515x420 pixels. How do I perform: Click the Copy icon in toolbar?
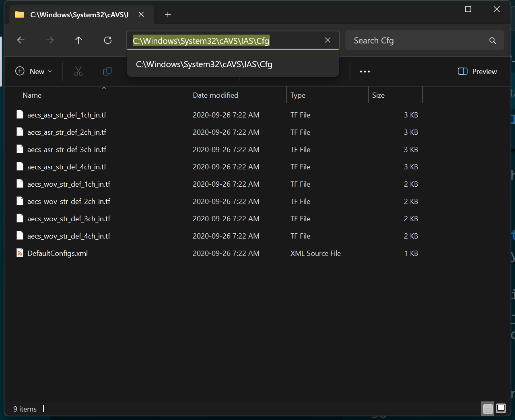click(x=107, y=71)
